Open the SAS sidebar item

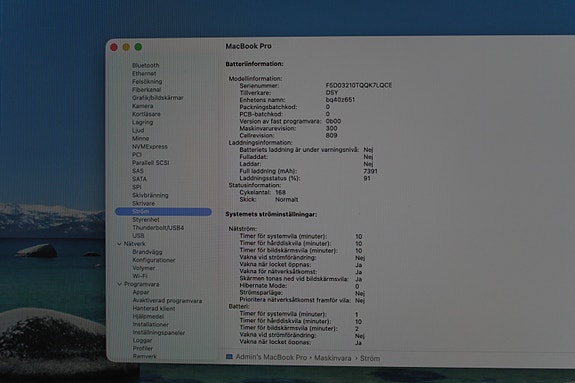[138, 171]
